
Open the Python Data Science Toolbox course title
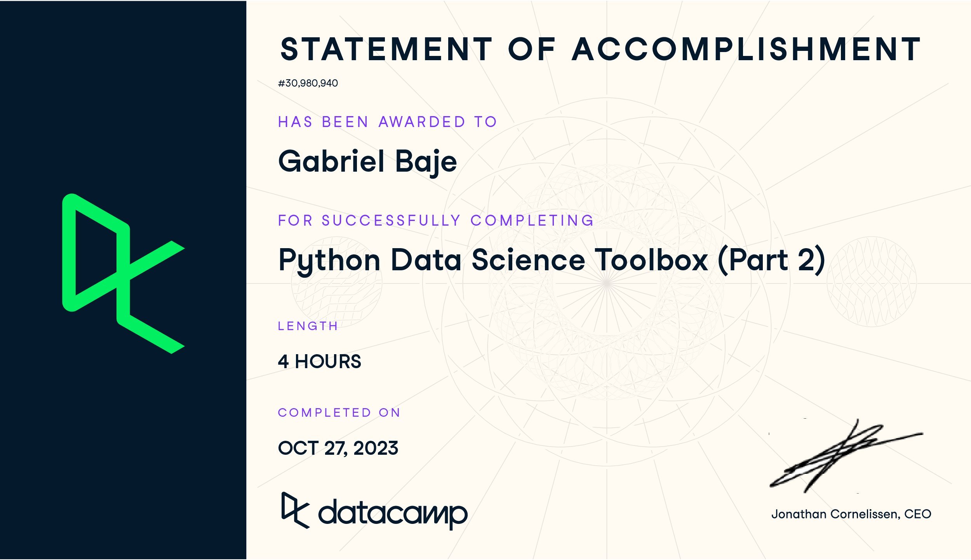(x=552, y=260)
